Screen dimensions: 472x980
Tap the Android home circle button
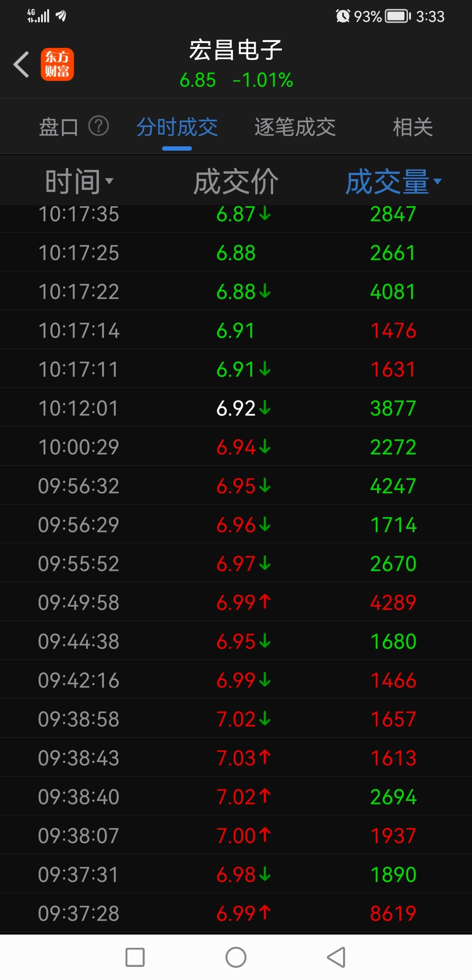coord(236,957)
